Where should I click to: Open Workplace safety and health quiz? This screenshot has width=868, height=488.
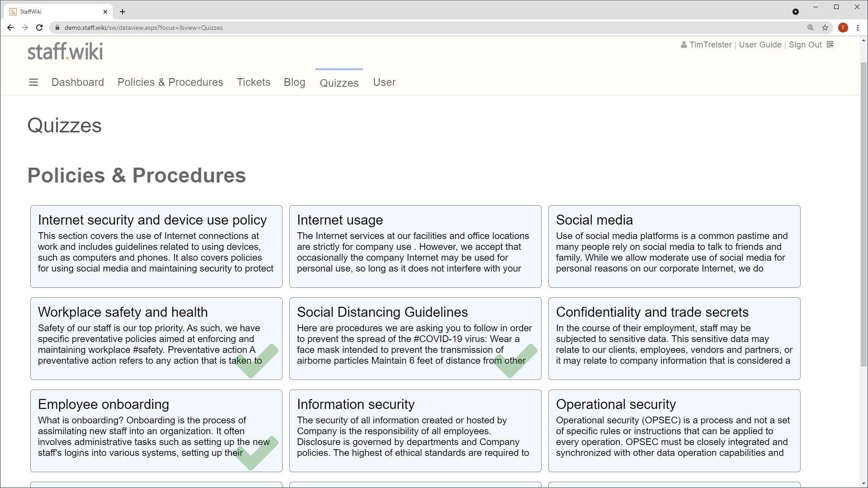tap(156, 339)
